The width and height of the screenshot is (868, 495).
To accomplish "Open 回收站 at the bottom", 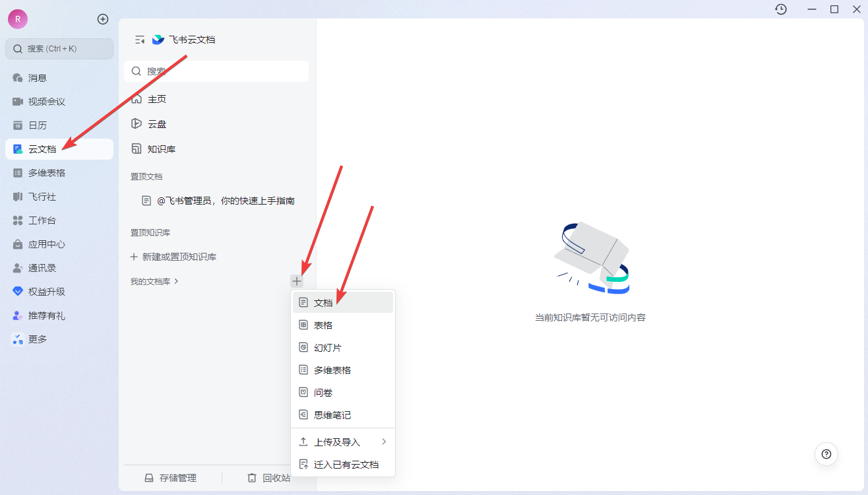I will (271, 477).
